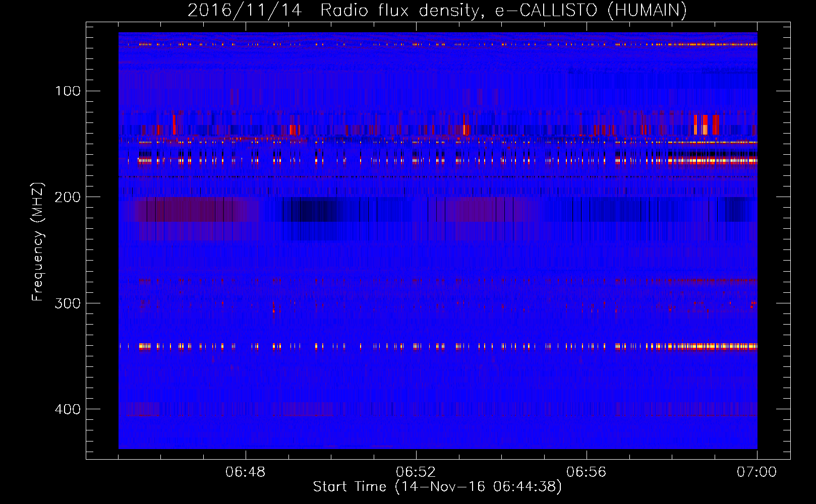
Task: Click the 200 MHz frequency tick label
Action: tap(68, 197)
